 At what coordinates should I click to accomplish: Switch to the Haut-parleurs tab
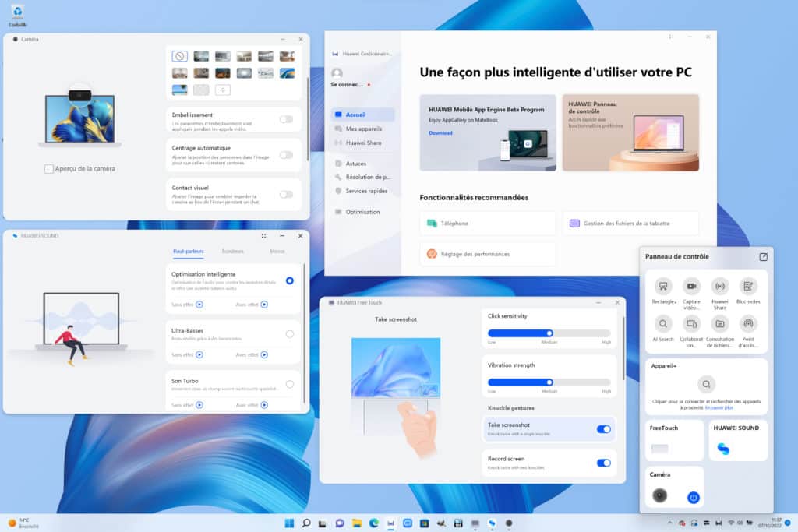[x=189, y=252]
